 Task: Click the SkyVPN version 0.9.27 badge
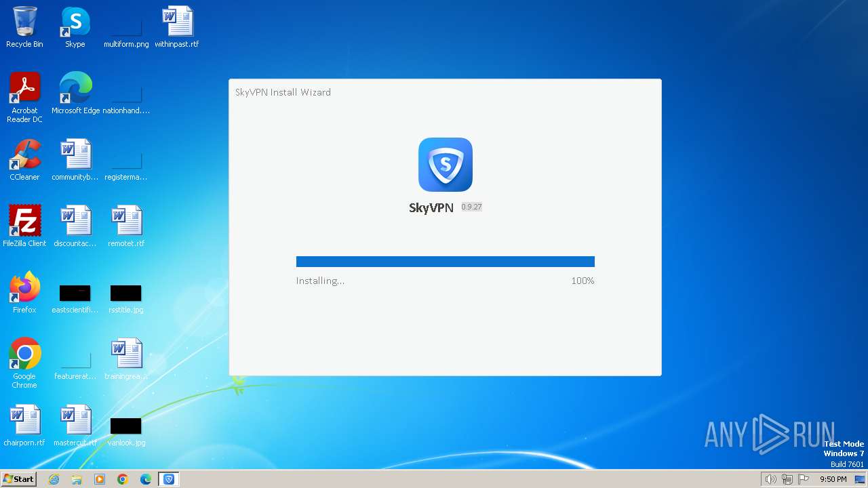click(x=471, y=207)
